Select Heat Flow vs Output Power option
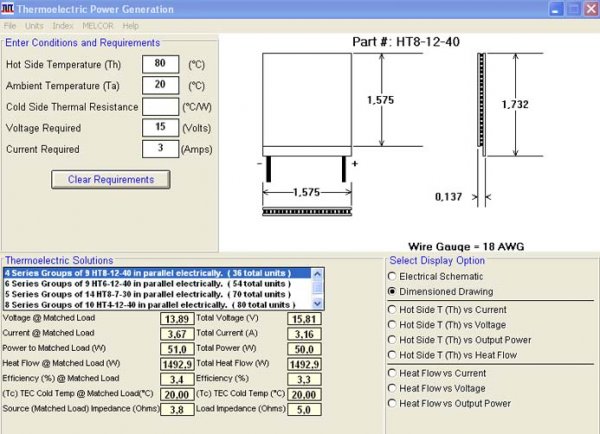The image size is (600, 434). [392, 403]
